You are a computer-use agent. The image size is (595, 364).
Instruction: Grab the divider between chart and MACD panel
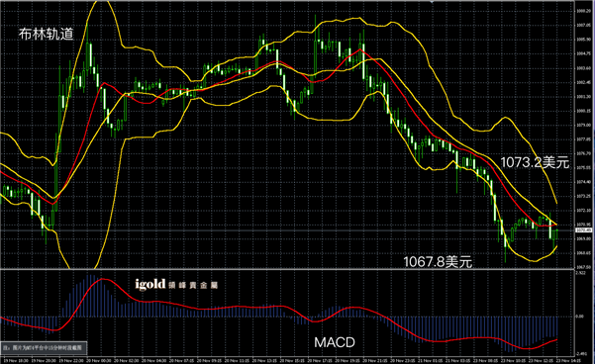tap(287, 269)
